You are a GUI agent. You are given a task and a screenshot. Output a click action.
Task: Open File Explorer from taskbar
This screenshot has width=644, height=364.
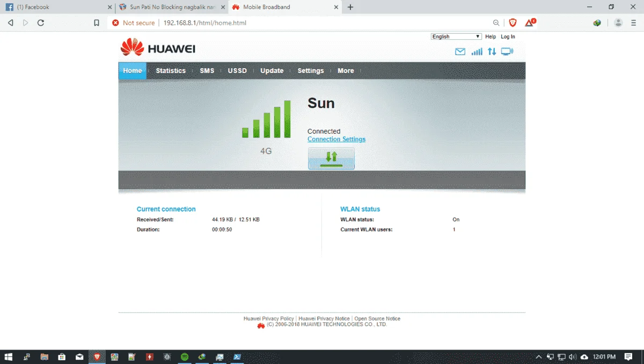tap(44, 356)
